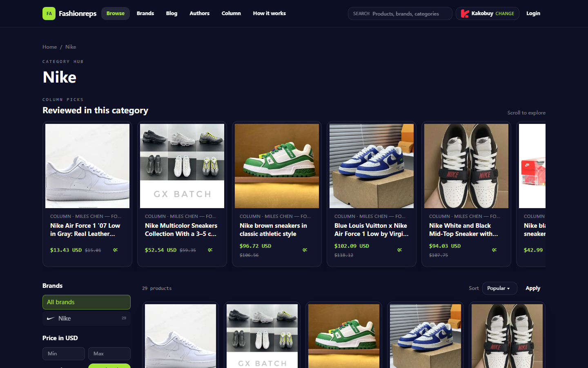Open the Browse tab

116,13
